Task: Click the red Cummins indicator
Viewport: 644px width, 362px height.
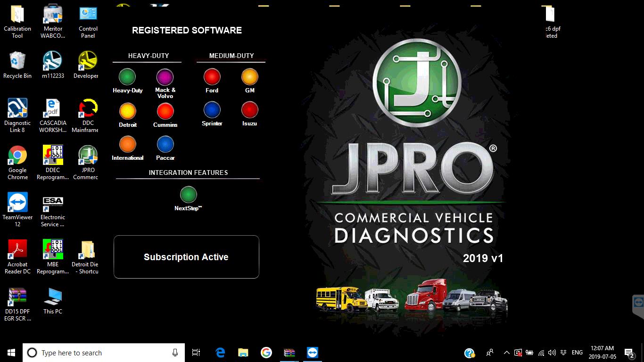Action: click(x=165, y=111)
